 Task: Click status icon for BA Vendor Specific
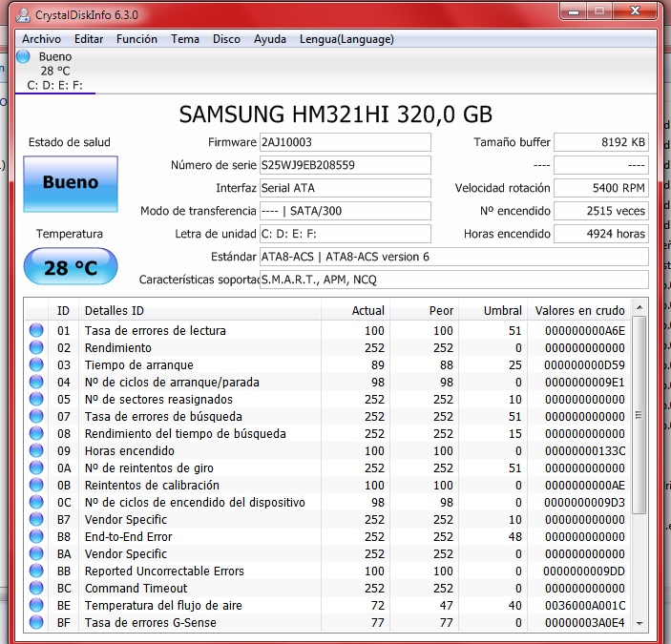[x=36, y=553]
